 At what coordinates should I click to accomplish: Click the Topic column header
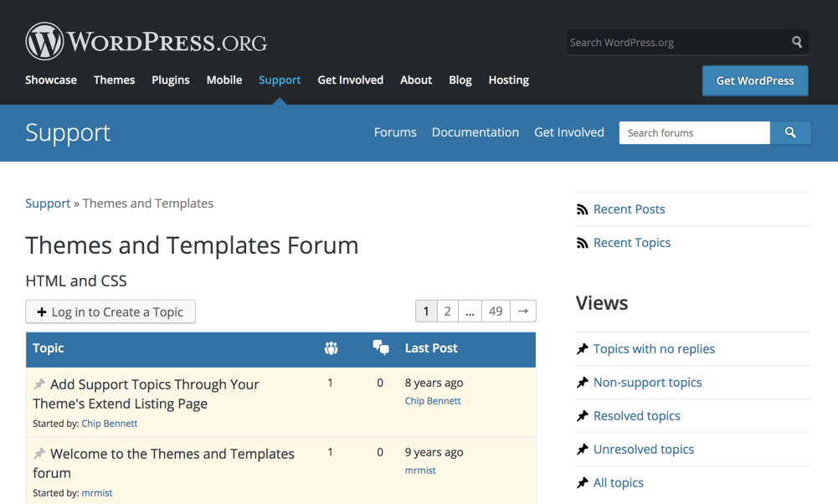point(48,348)
